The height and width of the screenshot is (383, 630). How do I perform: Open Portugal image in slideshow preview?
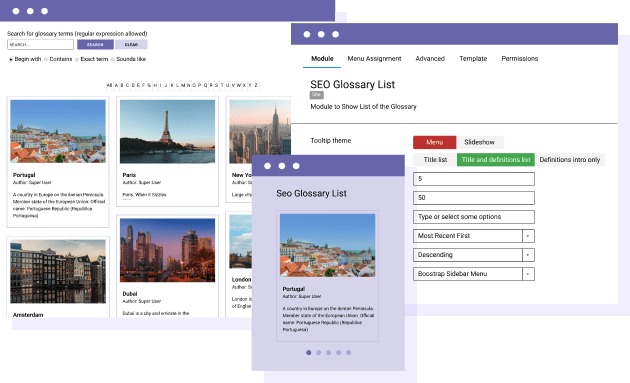point(327,245)
